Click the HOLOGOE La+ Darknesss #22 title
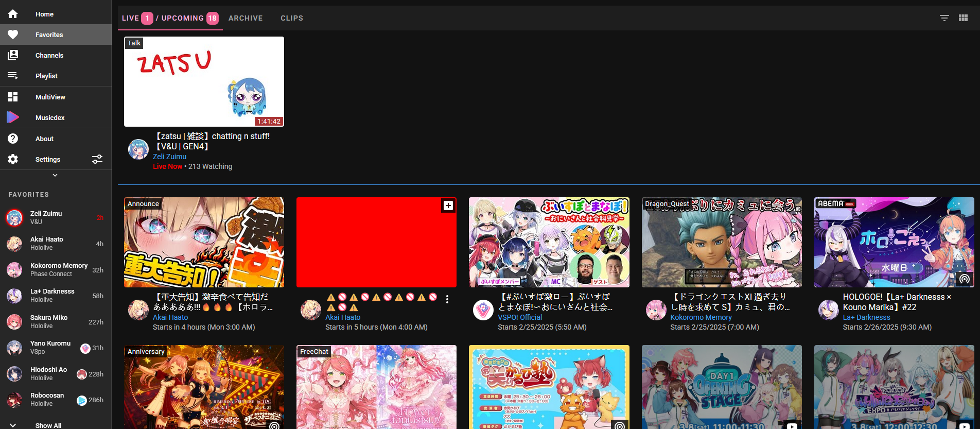980x429 pixels. (897, 302)
